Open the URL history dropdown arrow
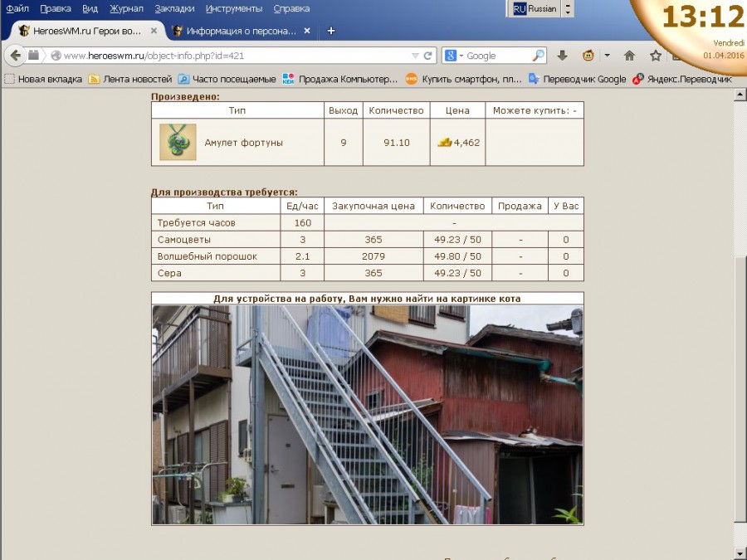 pyautogui.click(x=415, y=56)
